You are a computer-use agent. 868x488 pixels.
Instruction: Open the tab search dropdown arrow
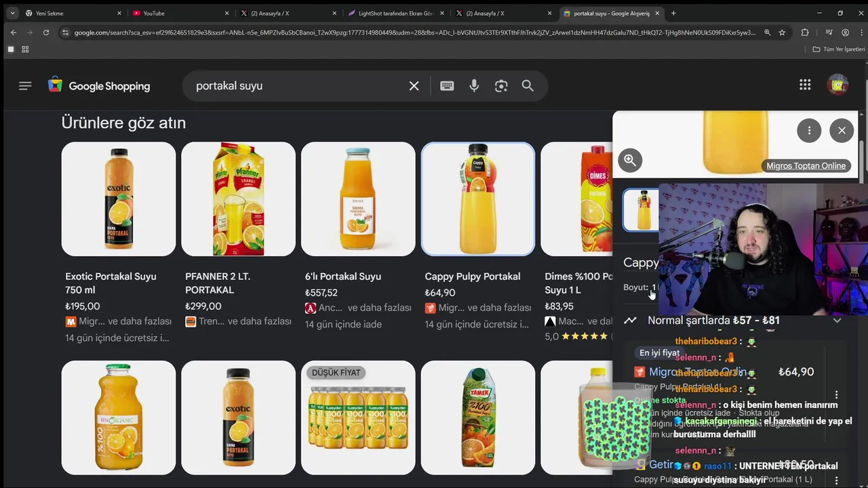point(12,13)
